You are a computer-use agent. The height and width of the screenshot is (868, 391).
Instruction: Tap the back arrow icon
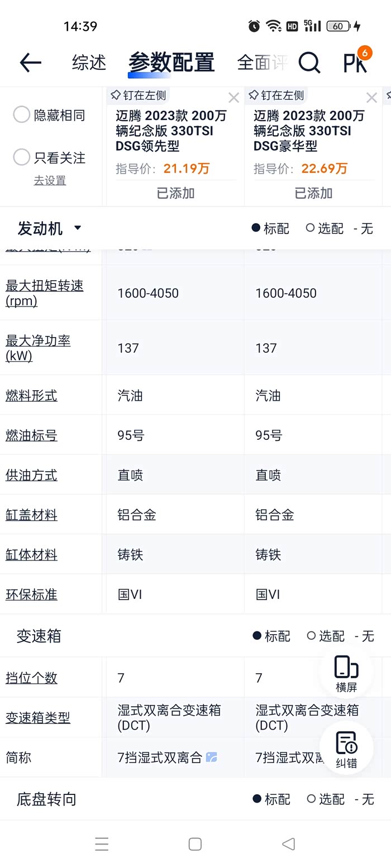coord(31,63)
